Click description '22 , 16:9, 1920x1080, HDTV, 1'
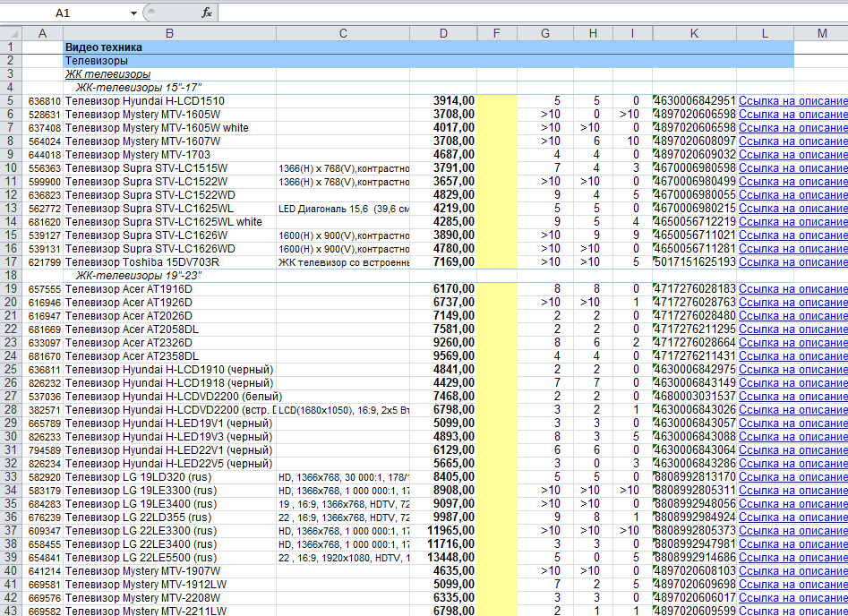This screenshot has width=848, height=616. (x=343, y=557)
